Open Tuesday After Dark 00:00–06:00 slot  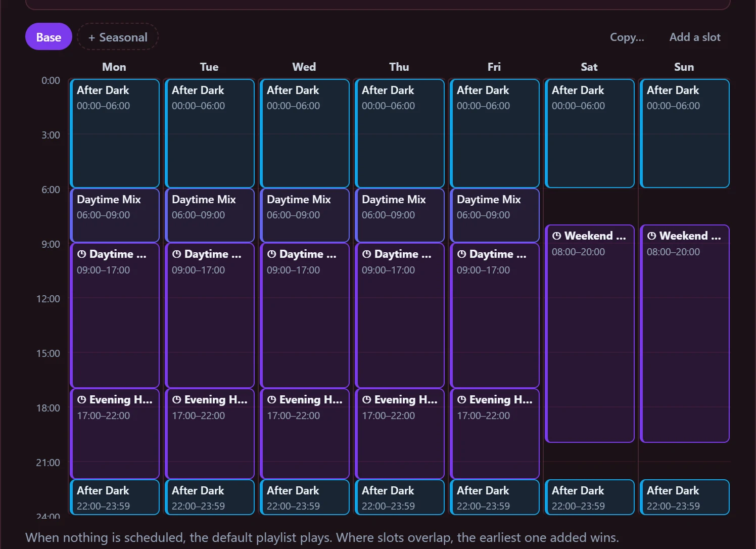[210, 133]
